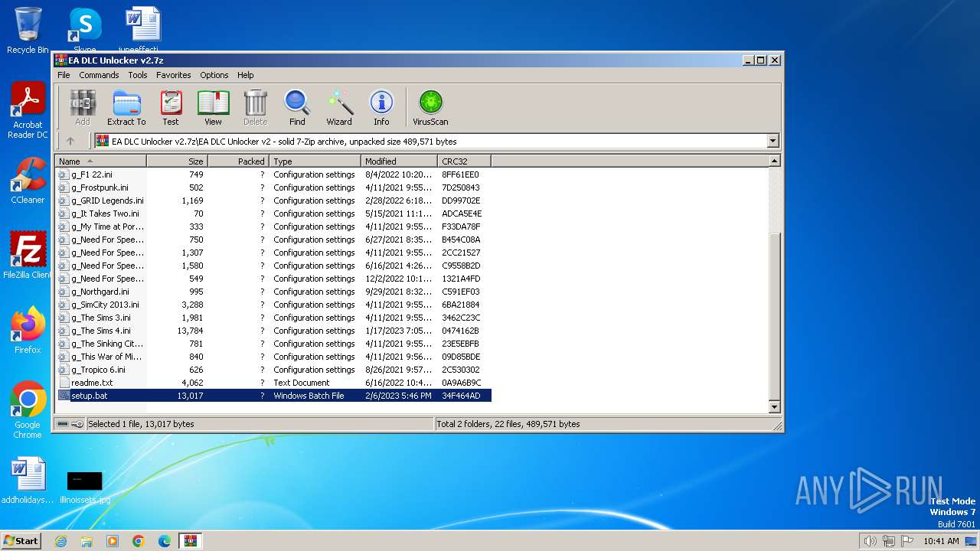
Task: Open the Options menu
Action: pos(214,75)
